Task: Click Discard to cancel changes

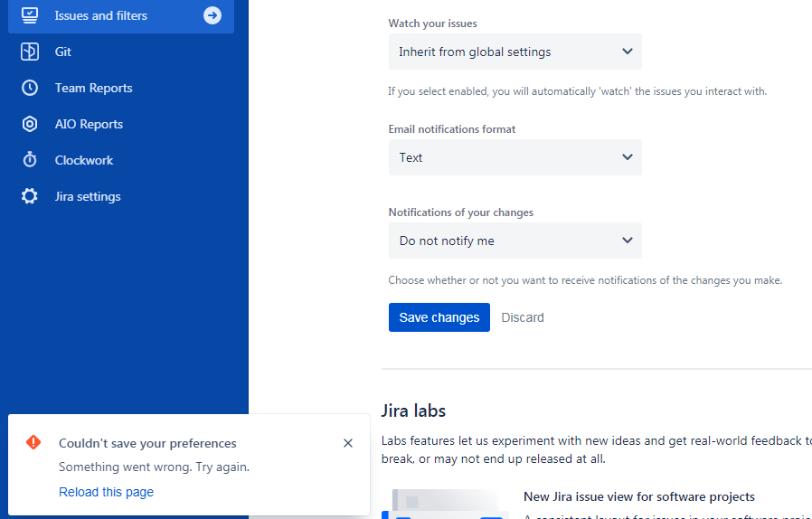Action: pos(523,317)
